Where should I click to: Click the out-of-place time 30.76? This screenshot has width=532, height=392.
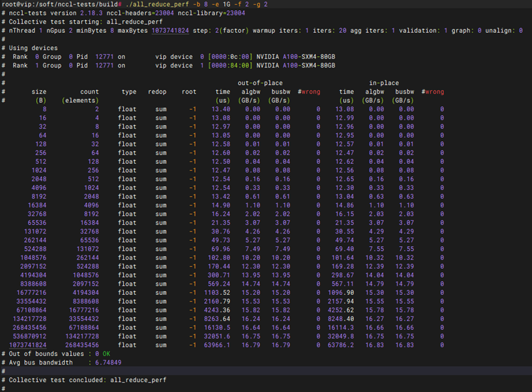click(x=221, y=231)
